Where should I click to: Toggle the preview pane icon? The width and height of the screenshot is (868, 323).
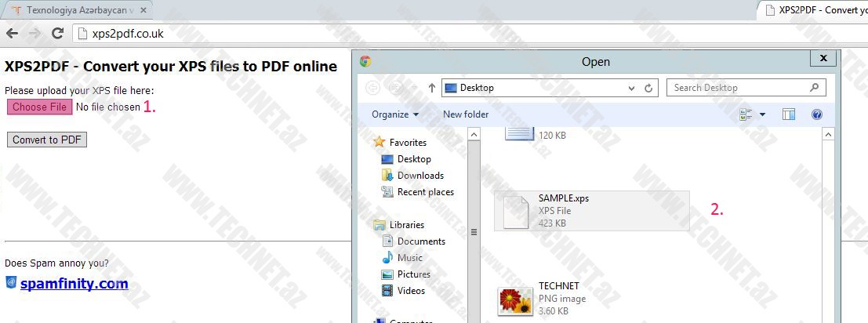(x=789, y=114)
